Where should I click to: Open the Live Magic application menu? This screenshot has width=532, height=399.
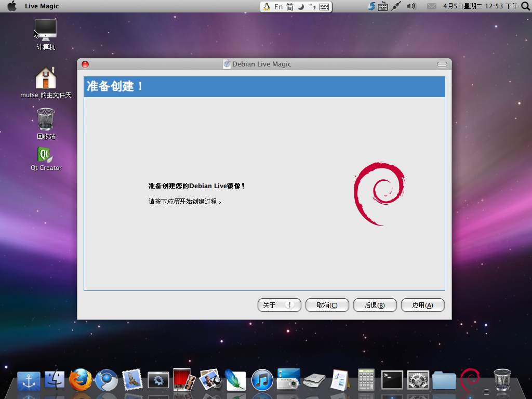coord(42,6)
